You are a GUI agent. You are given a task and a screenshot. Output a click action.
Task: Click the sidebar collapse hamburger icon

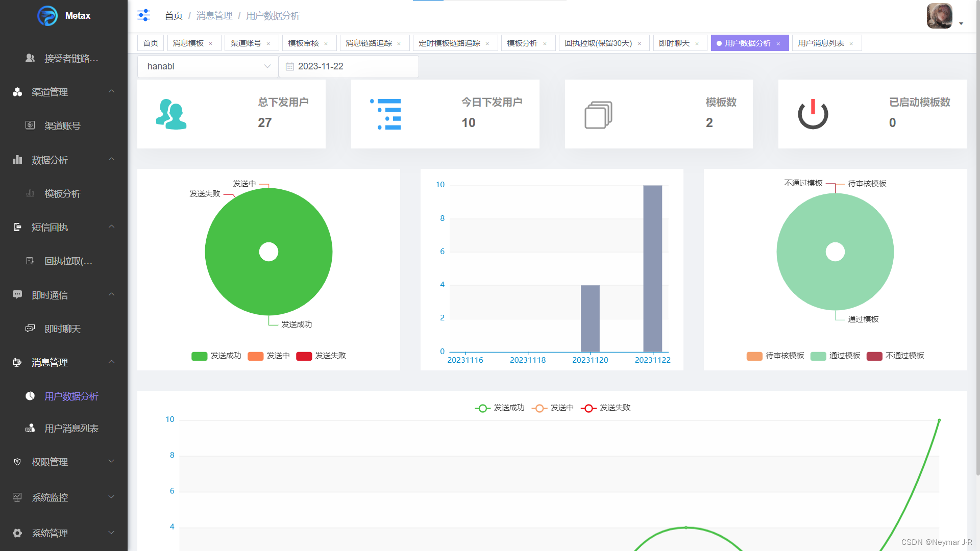[144, 15]
